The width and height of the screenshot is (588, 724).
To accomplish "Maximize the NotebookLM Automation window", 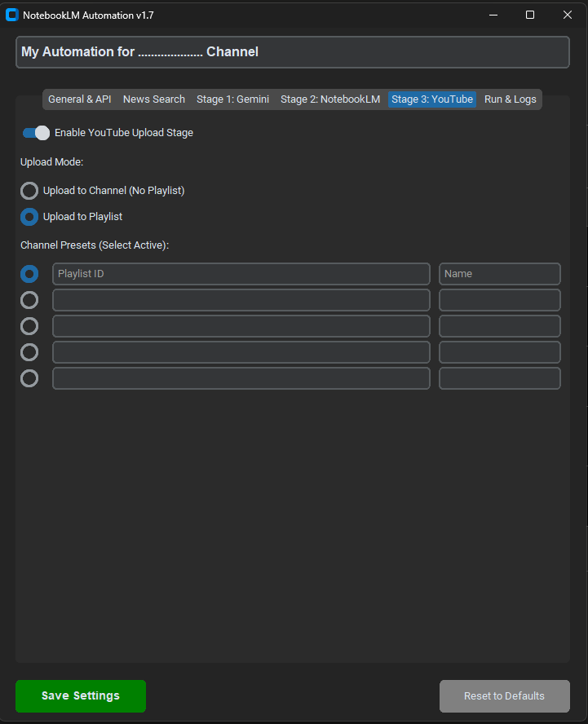I will tap(530, 15).
